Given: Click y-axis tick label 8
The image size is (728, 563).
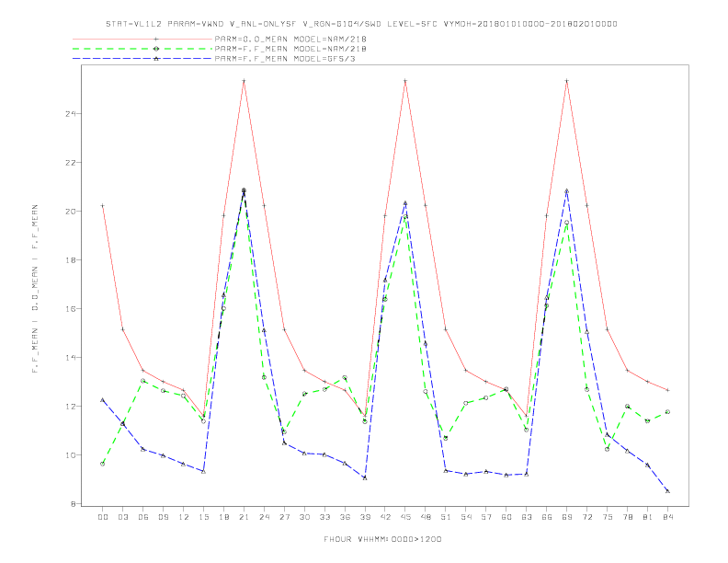Looking at the screenshot, I should (73, 504).
